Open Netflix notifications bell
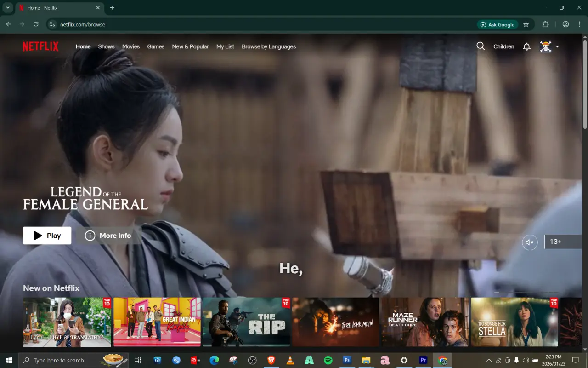The width and height of the screenshot is (588, 368). click(527, 46)
